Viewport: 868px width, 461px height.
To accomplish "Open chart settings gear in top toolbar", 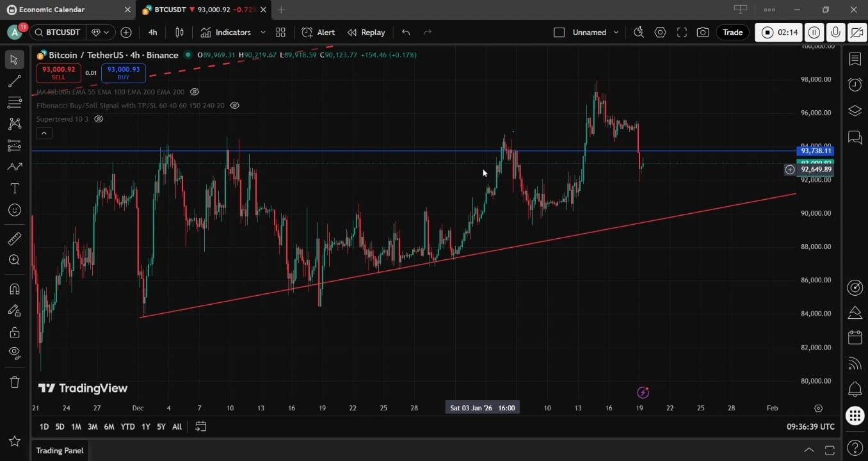I will coord(661,33).
